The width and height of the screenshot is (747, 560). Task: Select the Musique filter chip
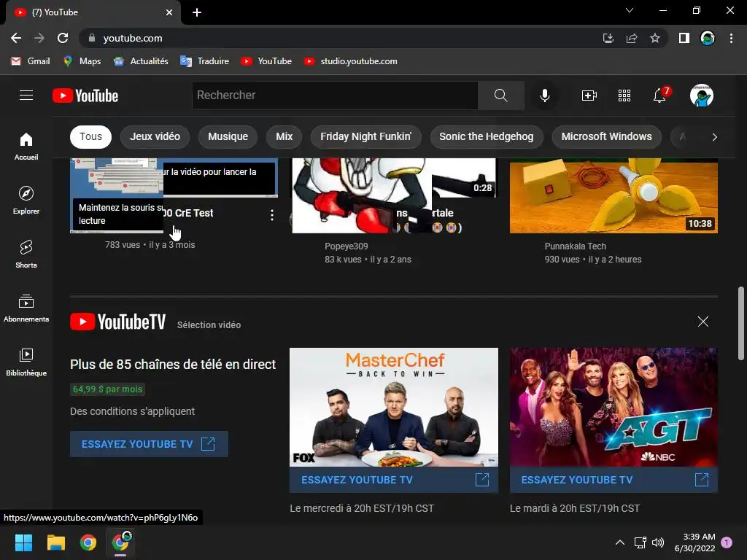pyautogui.click(x=228, y=136)
